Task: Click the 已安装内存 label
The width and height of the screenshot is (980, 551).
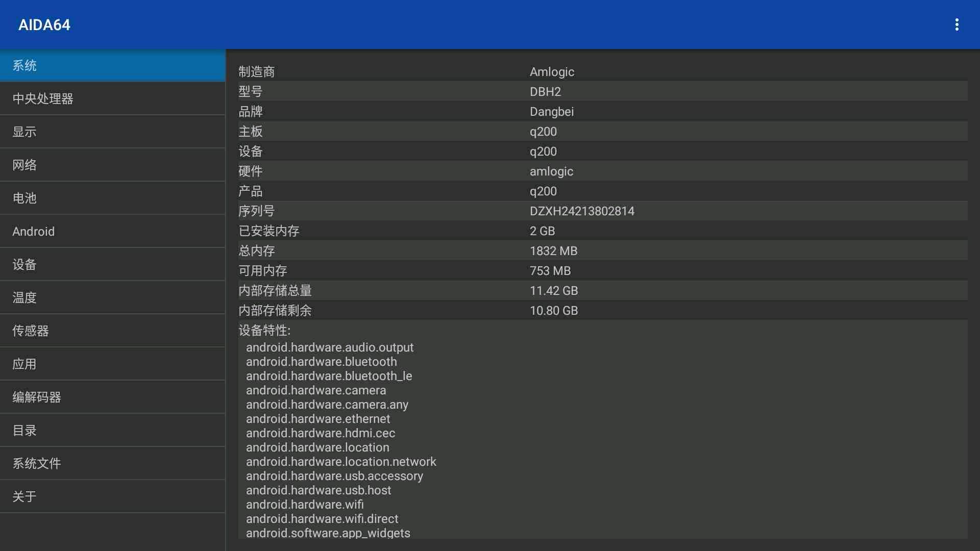Action: point(269,231)
